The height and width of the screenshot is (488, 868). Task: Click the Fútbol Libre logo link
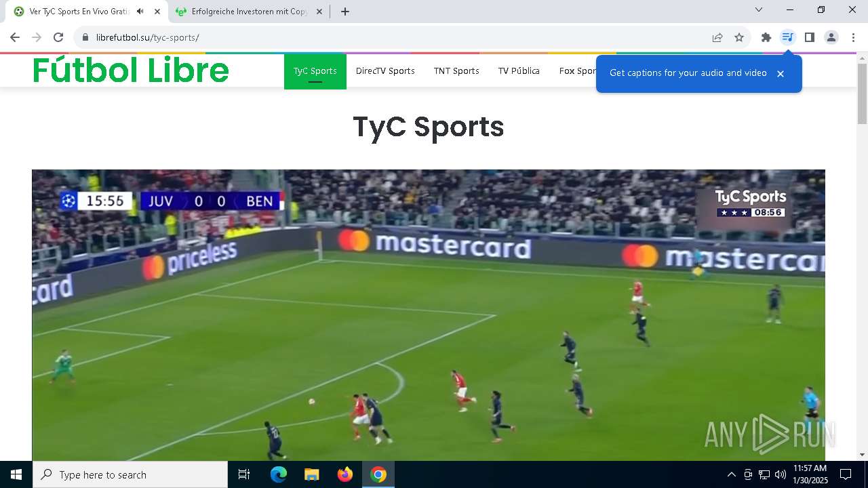point(131,70)
